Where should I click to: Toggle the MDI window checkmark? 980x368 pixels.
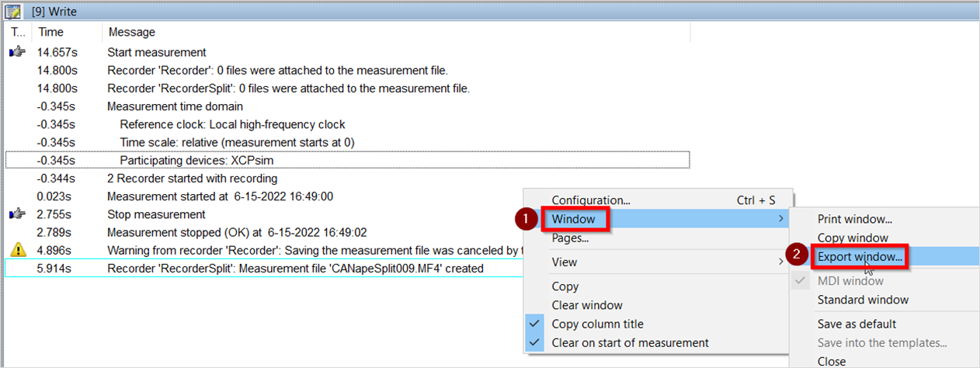point(801,281)
